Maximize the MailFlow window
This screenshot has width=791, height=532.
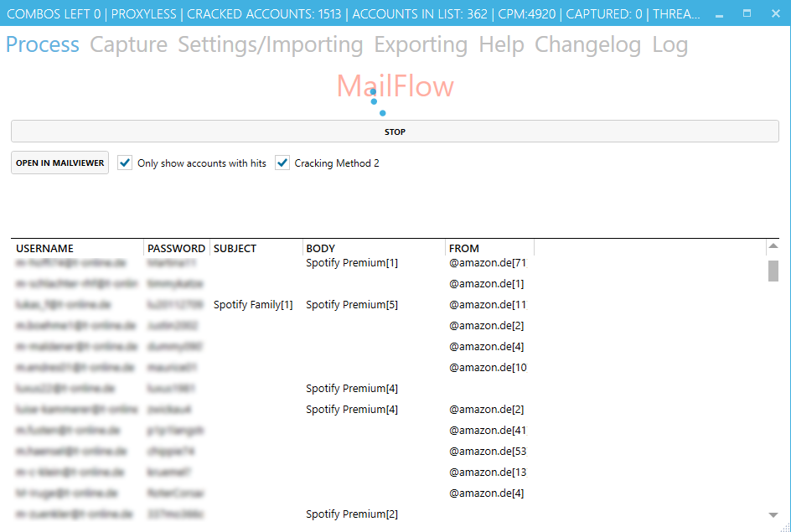747,13
